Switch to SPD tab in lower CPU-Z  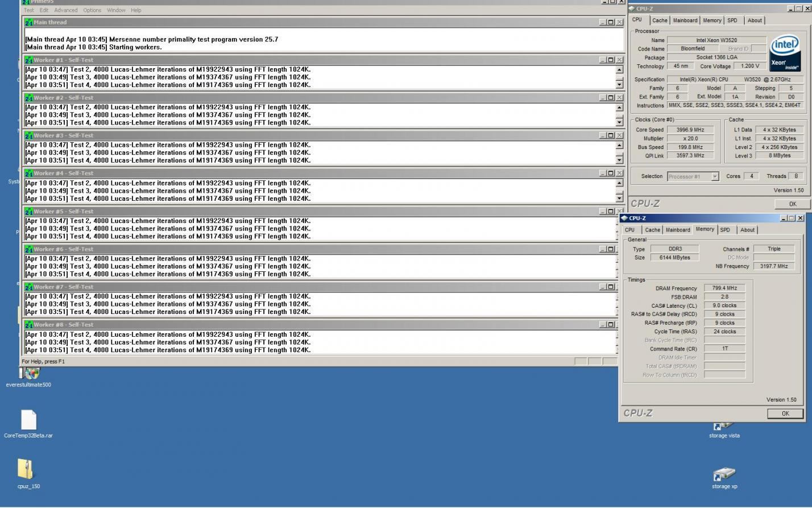725,230
